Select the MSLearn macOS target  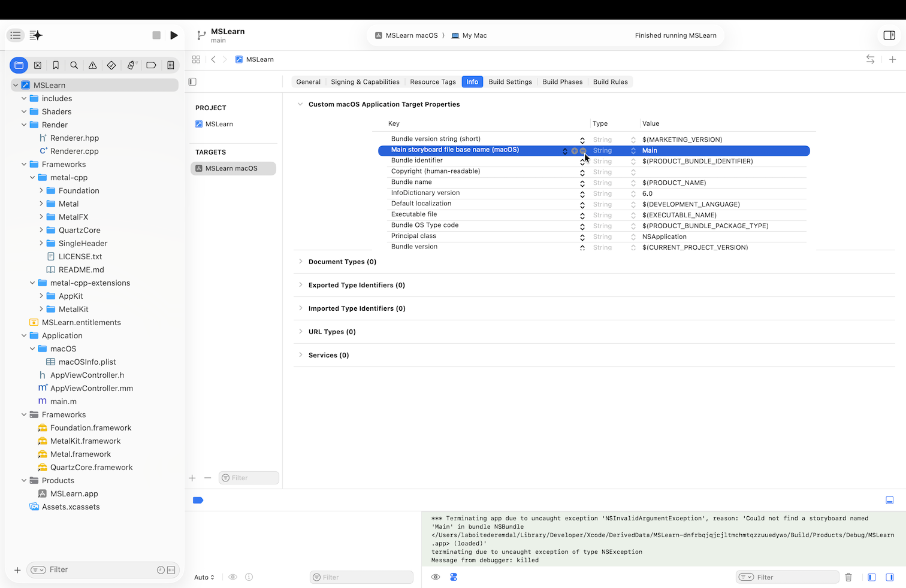click(x=233, y=168)
